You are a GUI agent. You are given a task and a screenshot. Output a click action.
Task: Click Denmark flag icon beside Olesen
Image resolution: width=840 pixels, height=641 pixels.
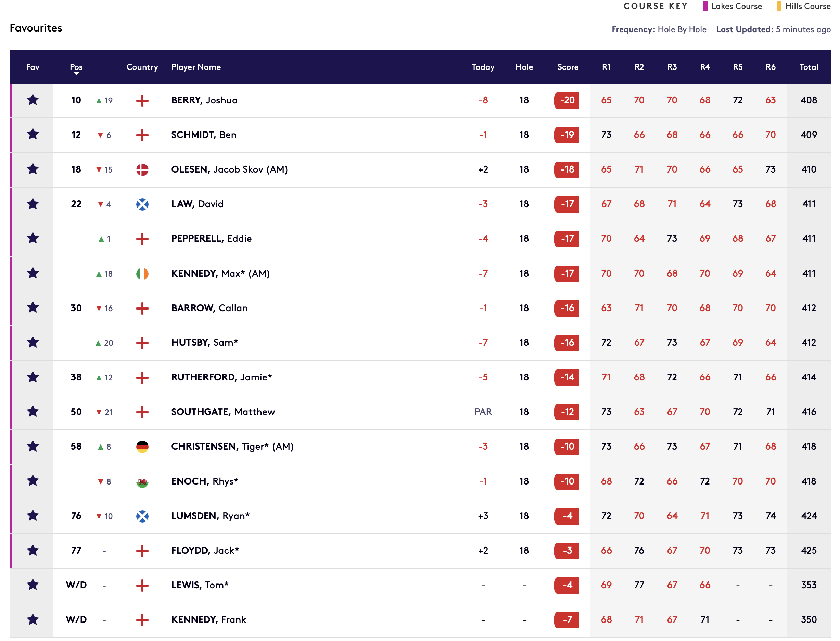(x=142, y=169)
